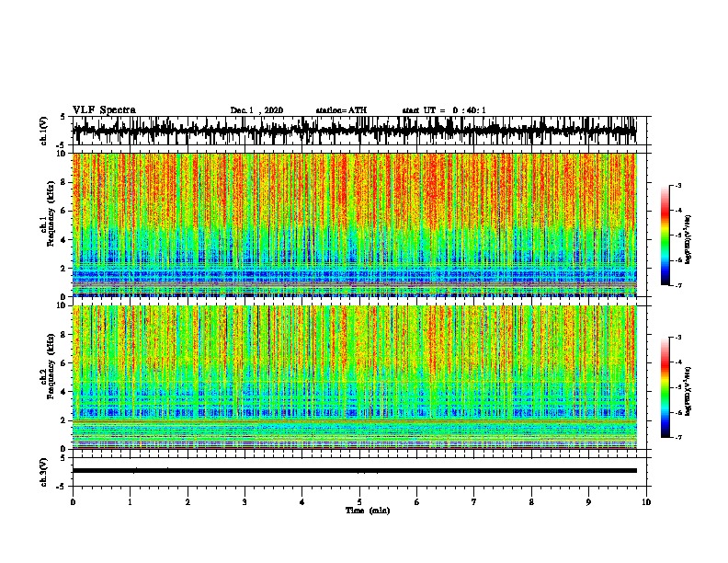
Task: Click the ch.1 log(PSD) colorbar label
Action: click(x=688, y=239)
